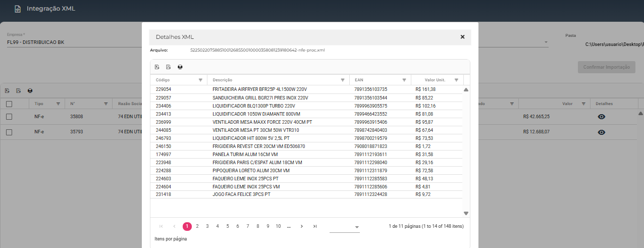Tick the checkbox for NF-e 35808
Image resolution: width=644 pixels, height=248 pixels.
pyautogui.click(x=9, y=117)
